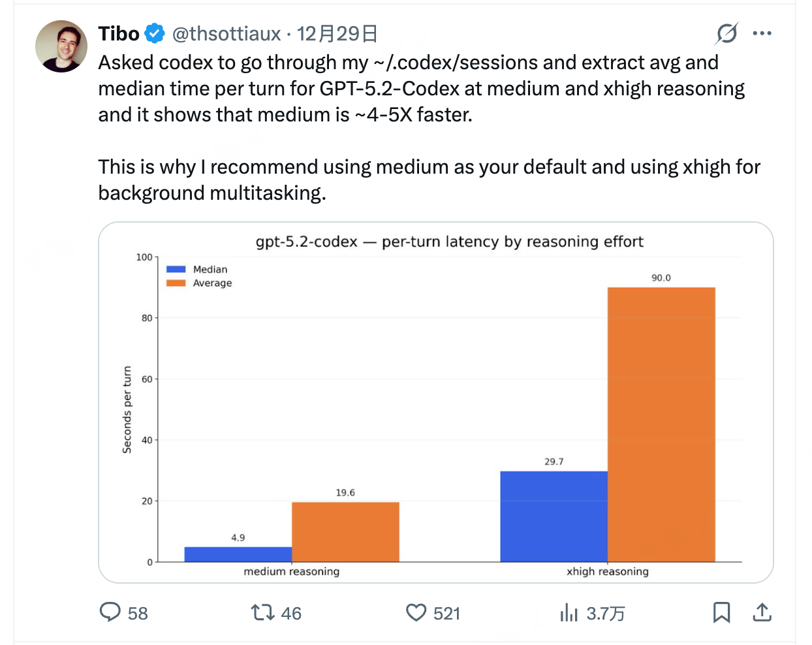Click the view count 3.7万
This screenshot has height=645, width=812.
(605, 614)
